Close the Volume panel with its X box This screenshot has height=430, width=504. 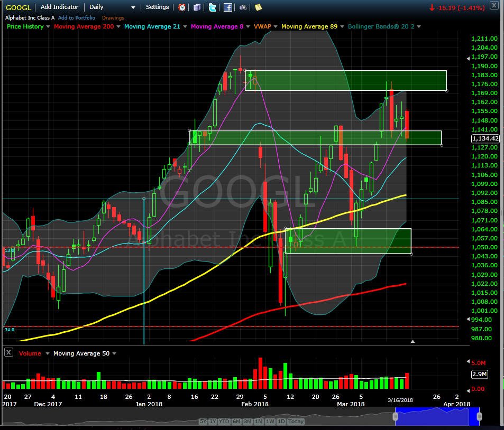(8, 352)
